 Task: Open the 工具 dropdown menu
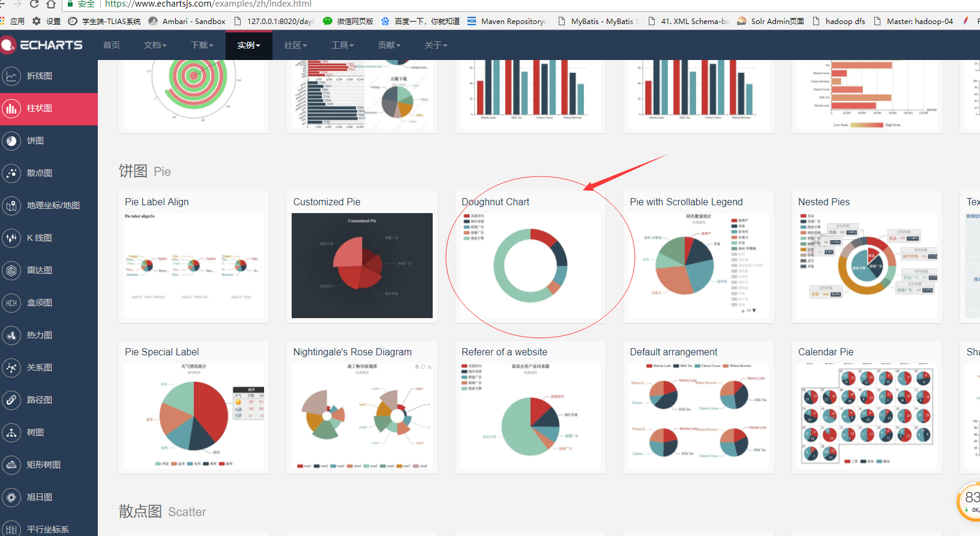[342, 45]
